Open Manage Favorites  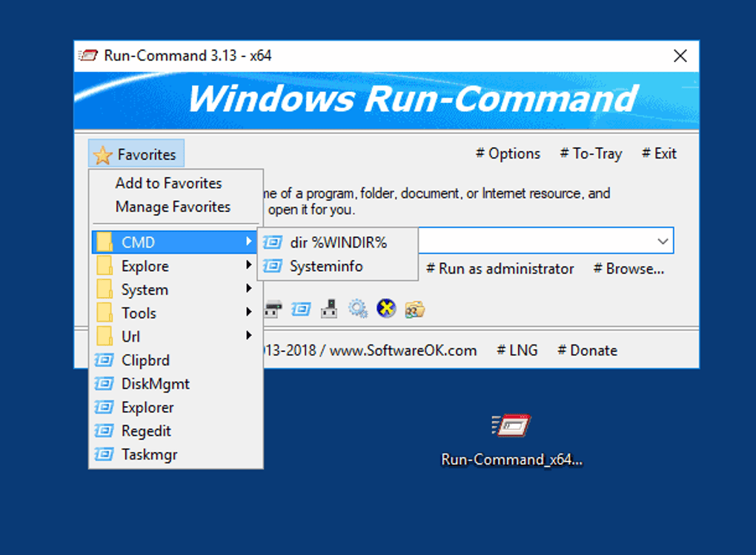(x=173, y=207)
